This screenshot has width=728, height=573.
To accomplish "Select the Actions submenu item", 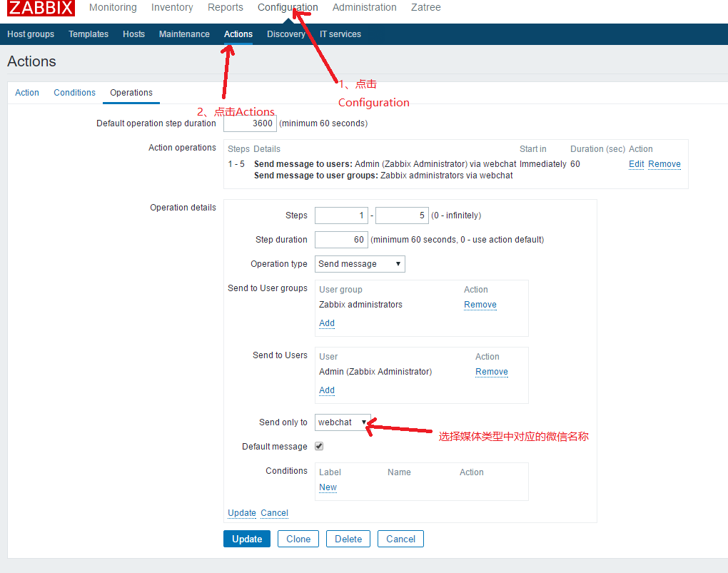I will click(238, 34).
